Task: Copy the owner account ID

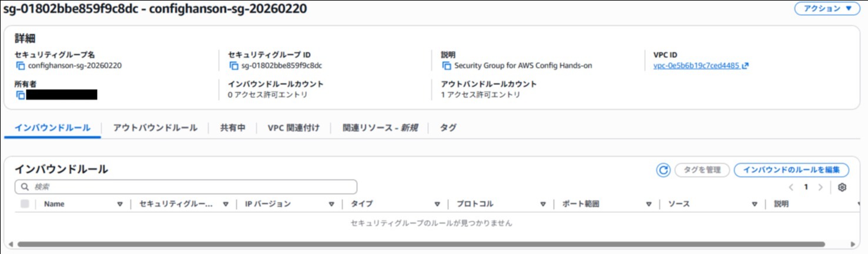Action: [21, 95]
